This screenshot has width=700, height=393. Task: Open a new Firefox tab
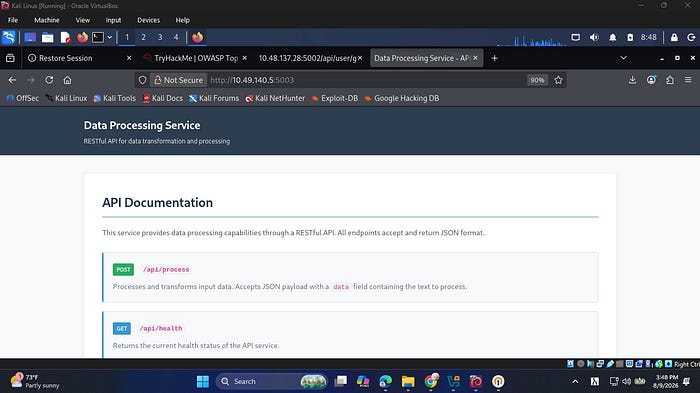tap(494, 58)
